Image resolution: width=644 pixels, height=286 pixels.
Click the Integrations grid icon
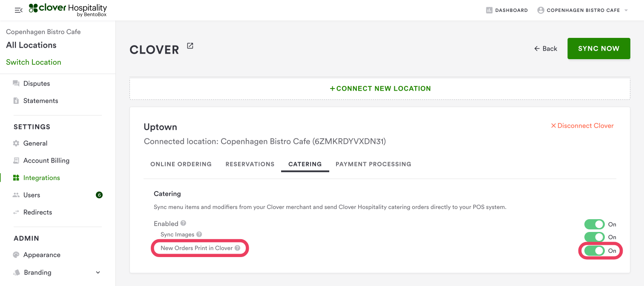[x=16, y=178]
